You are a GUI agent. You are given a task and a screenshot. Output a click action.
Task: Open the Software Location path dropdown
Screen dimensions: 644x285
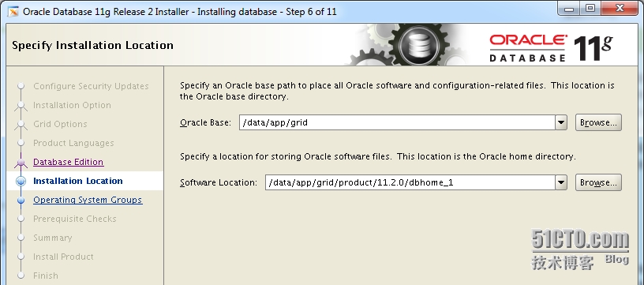[560, 182]
